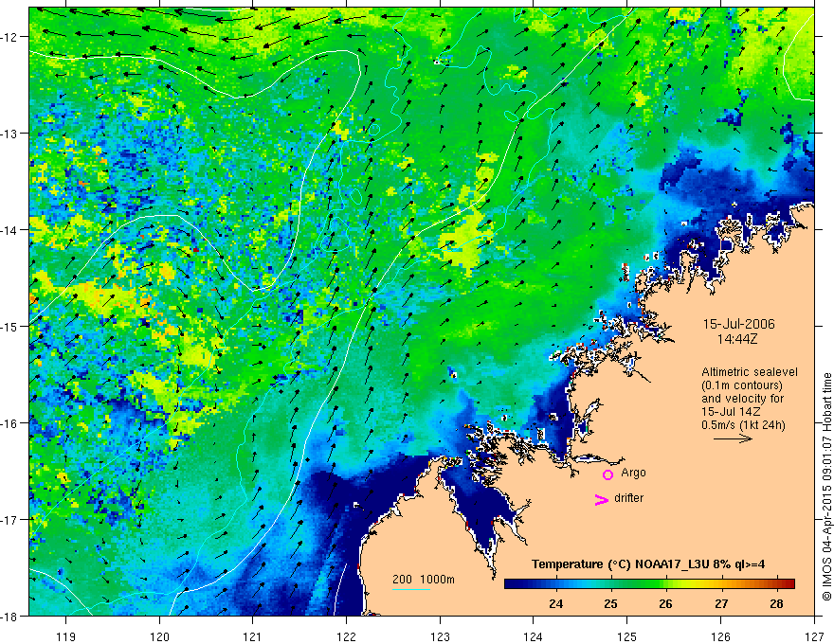This screenshot has width=834, height=644.
Task: Click longitude axis label 126
Action: 720,636
